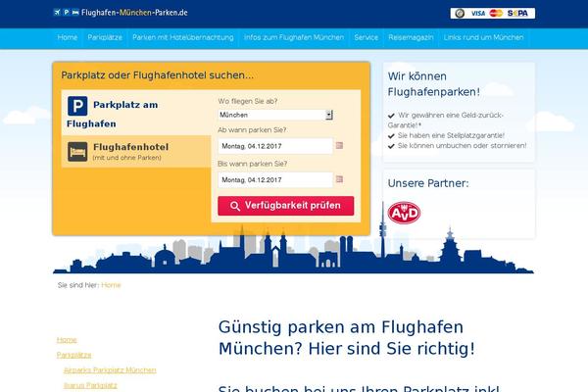Image resolution: width=588 pixels, height=392 pixels.
Task: Open the sidebar Home link
Action: point(67,340)
